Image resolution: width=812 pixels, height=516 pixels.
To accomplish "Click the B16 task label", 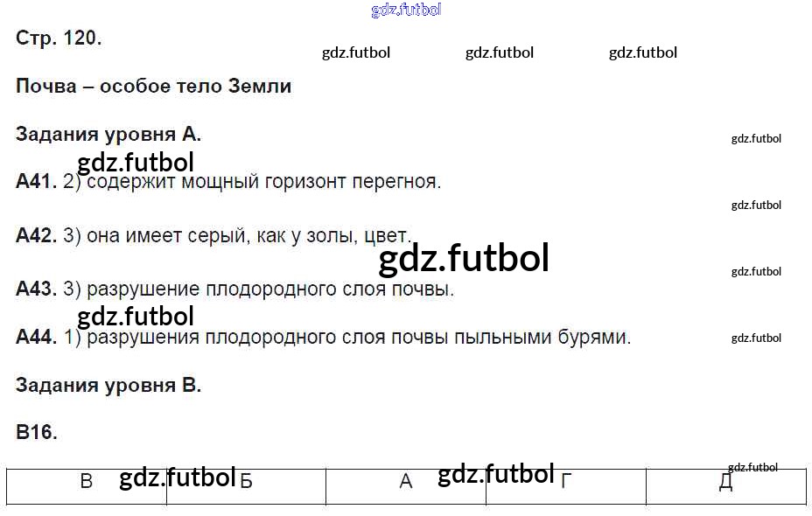I will (37, 433).
